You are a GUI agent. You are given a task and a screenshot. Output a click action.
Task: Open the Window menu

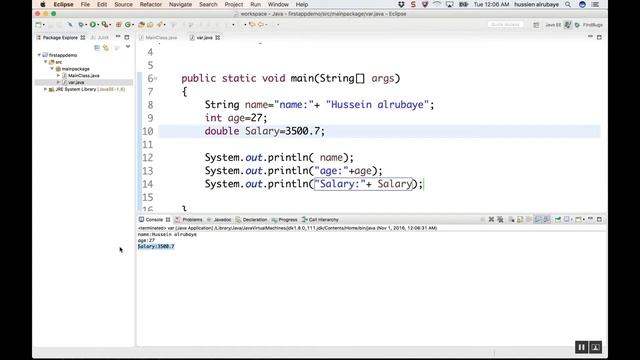pos(278,4)
